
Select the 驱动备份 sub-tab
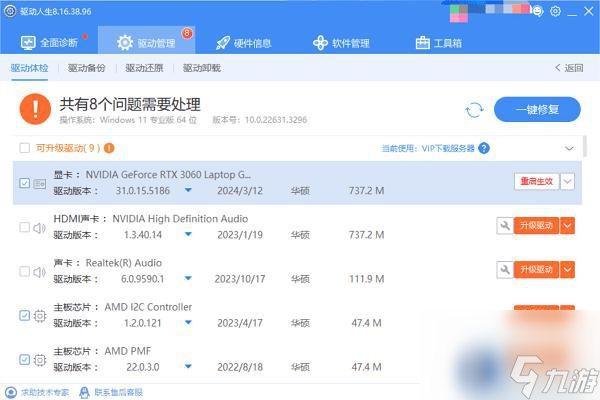pos(86,68)
